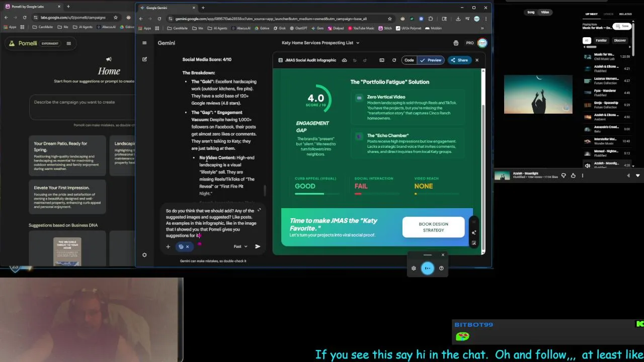The image size is (644, 362).
Task: Redo the canvas change
Action: point(365,60)
